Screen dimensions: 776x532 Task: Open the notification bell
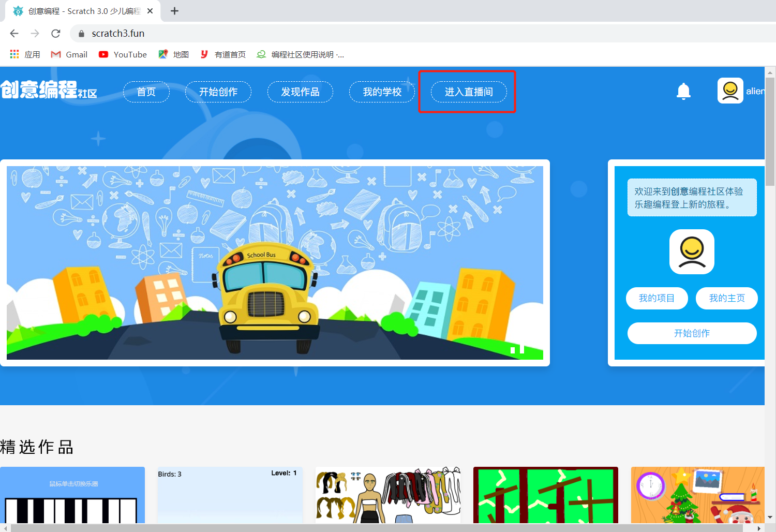pos(683,91)
